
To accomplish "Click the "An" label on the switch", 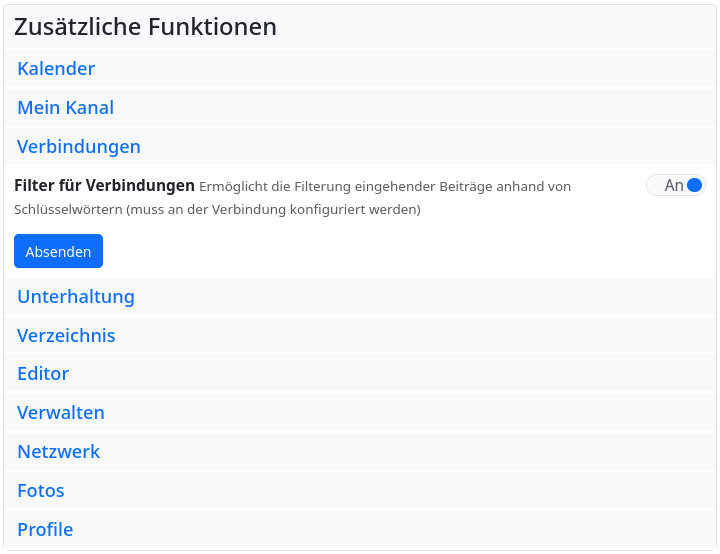I will 673,185.
